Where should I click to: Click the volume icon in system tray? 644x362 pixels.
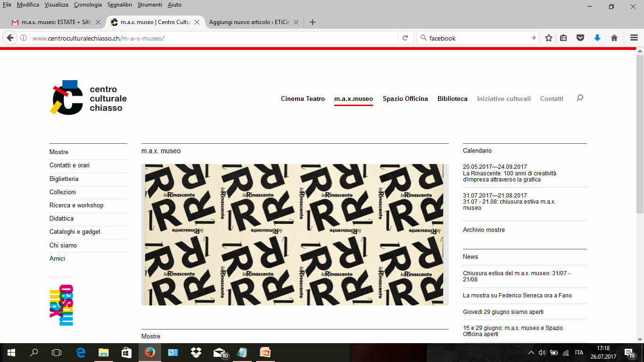tap(542, 353)
